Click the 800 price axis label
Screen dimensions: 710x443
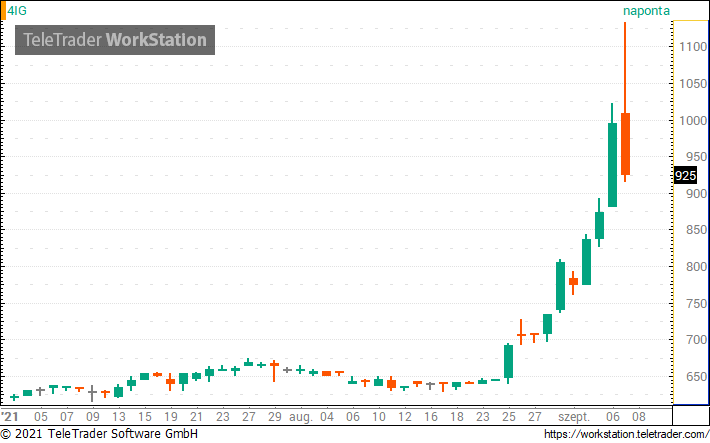[x=696, y=266]
